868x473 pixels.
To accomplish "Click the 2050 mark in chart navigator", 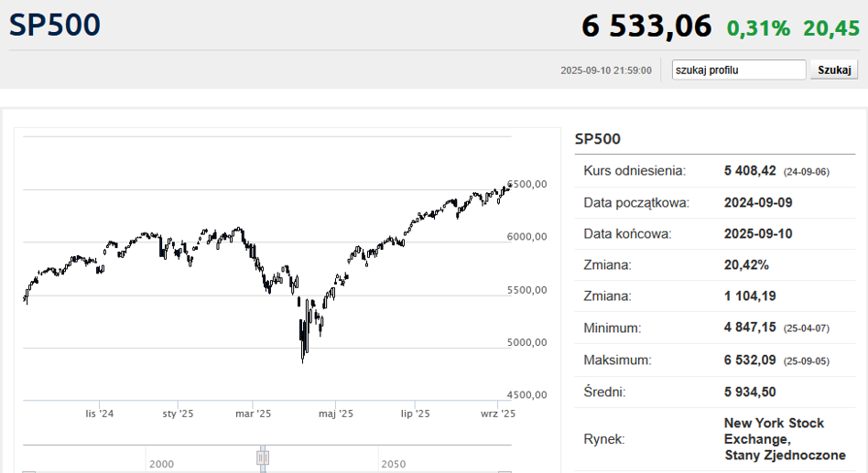I will 394,464.
